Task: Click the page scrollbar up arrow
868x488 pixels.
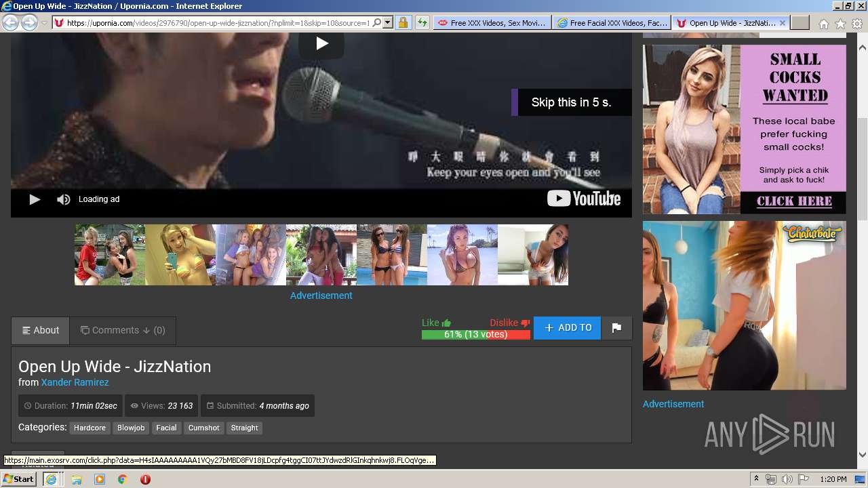Action: [863, 48]
